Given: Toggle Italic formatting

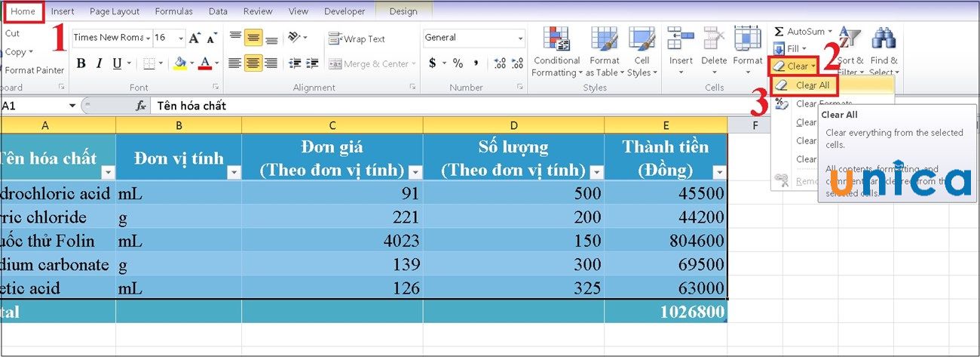Looking at the screenshot, I should click(x=99, y=63).
